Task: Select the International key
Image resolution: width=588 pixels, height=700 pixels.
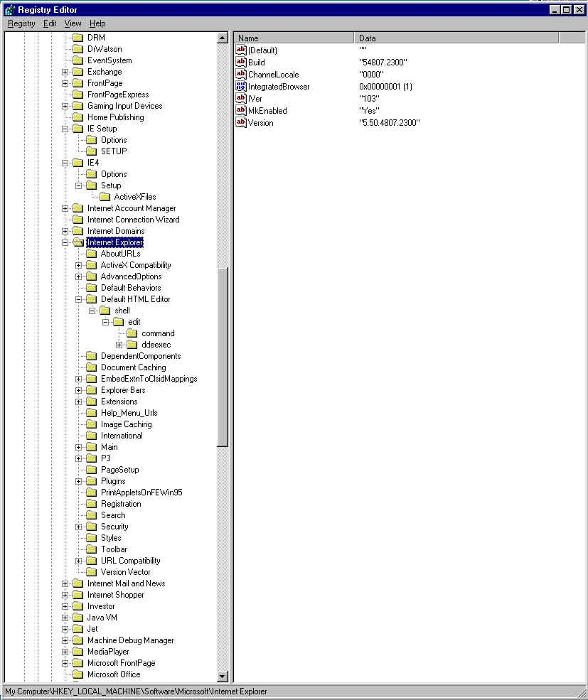Action: click(122, 436)
